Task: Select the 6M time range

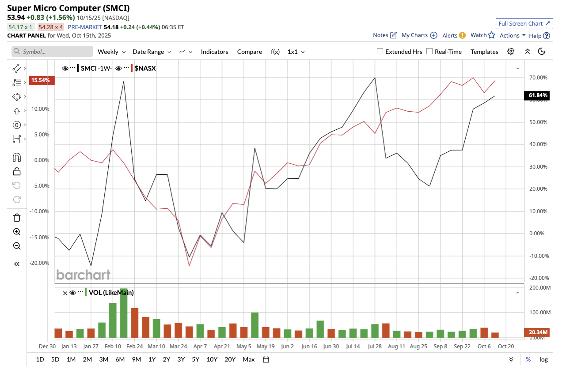Action: [120, 359]
